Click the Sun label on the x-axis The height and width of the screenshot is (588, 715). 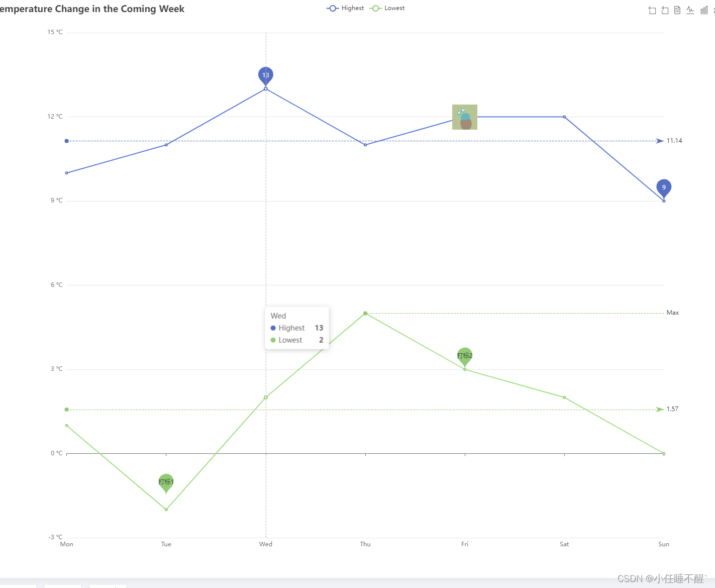click(664, 544)
